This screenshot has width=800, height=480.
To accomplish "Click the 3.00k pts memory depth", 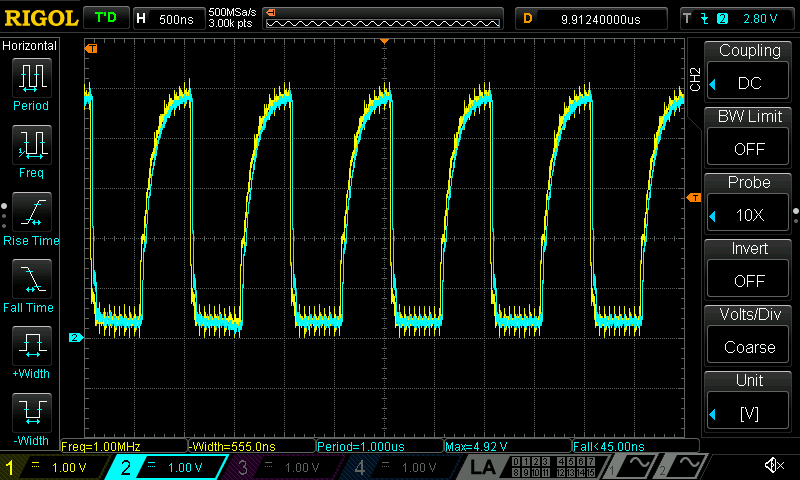I will (230, 23).
